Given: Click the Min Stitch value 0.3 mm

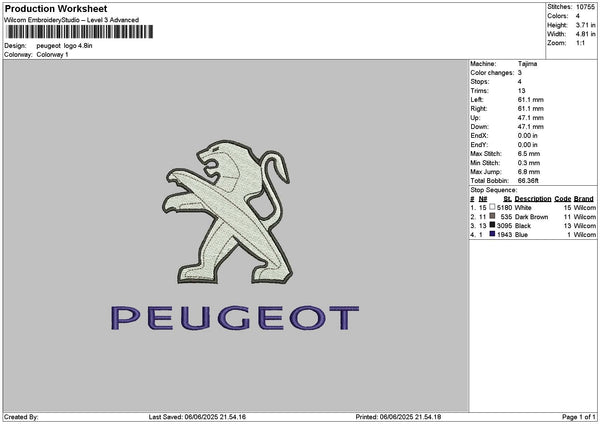Looking at the screenshot, I should tap(529, 163).
